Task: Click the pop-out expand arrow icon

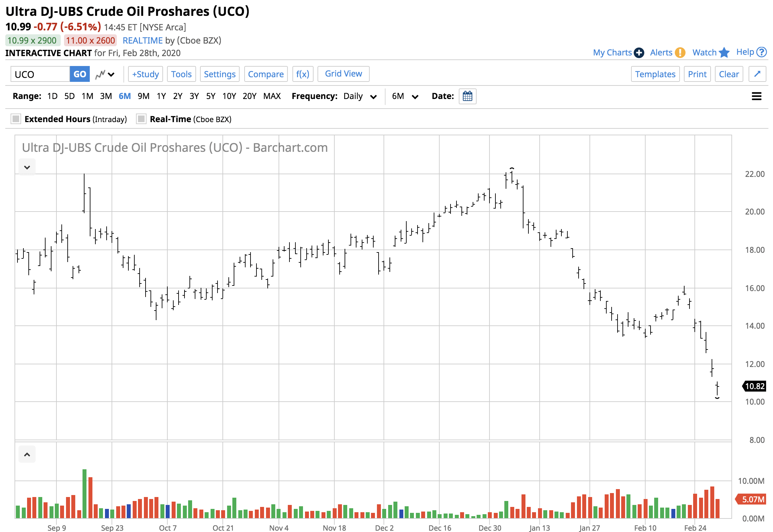Action: pos(757,74)
